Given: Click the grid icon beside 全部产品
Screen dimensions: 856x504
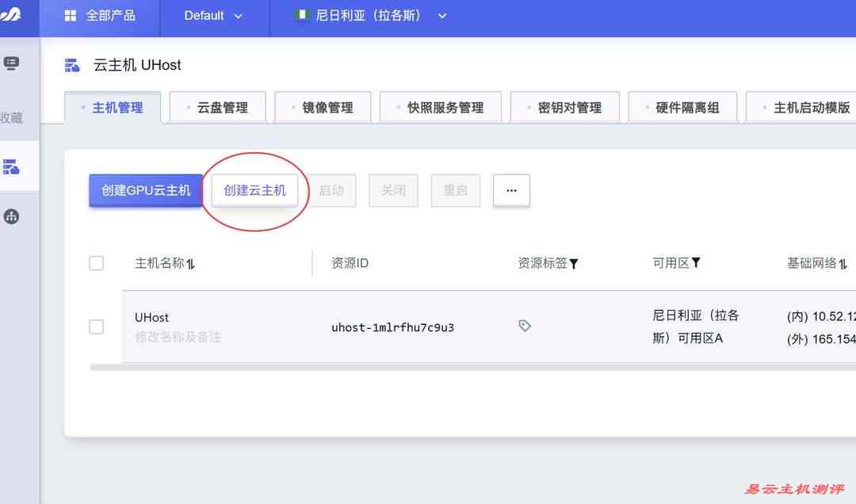Looking at the screenshot, I should click(x=71, y=16).
